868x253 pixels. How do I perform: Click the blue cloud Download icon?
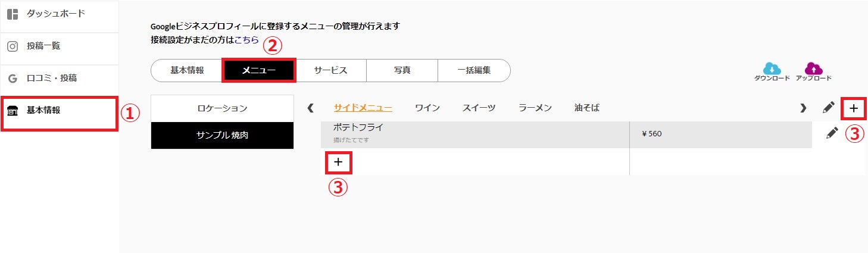click(772, 69)
